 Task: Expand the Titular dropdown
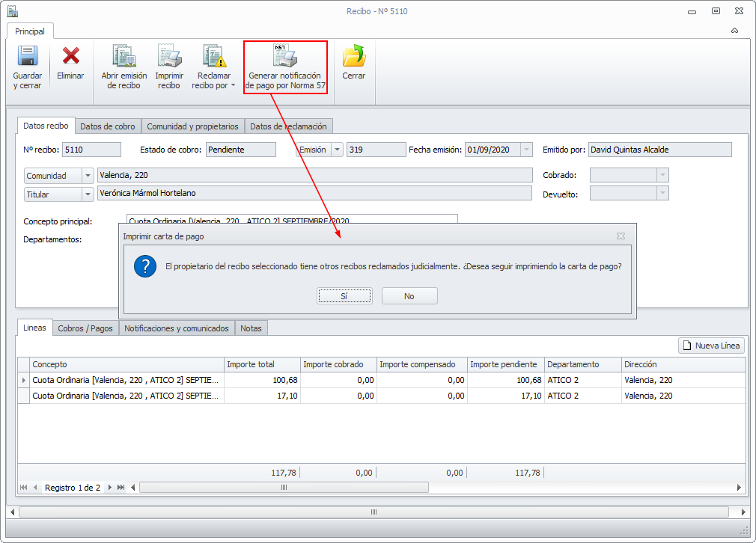[x=88, y=194]
